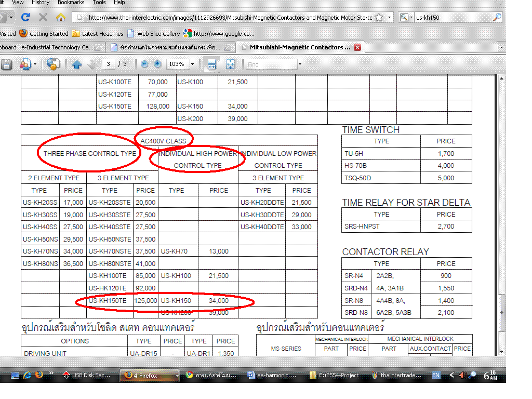The height and width of the screenshot is (399, 532).
Task: Save the PDF with the floppy disk icon
Action: pyautogui.click(x=6, y=64)
